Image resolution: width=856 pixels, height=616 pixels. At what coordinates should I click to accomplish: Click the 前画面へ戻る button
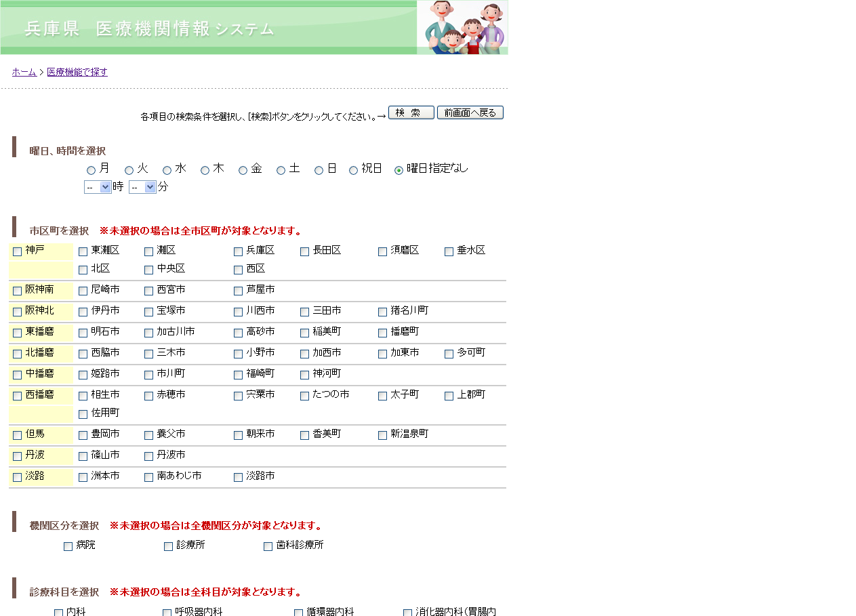[x=470, y=112]
